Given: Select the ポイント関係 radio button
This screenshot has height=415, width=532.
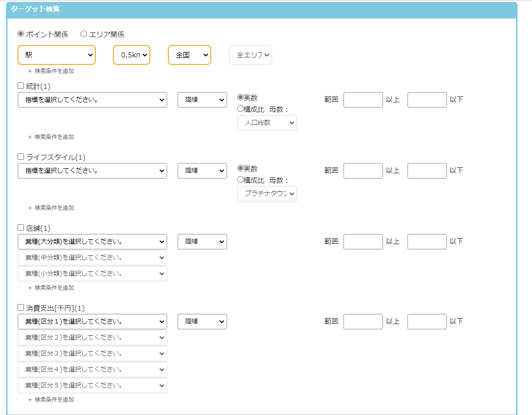Looking at the screenshot, I should coord(20,34).
